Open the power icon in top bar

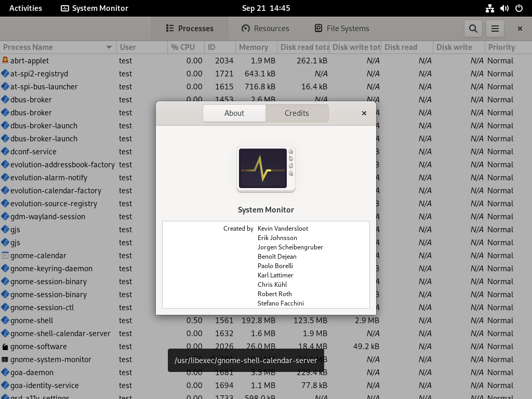[519, 8]
